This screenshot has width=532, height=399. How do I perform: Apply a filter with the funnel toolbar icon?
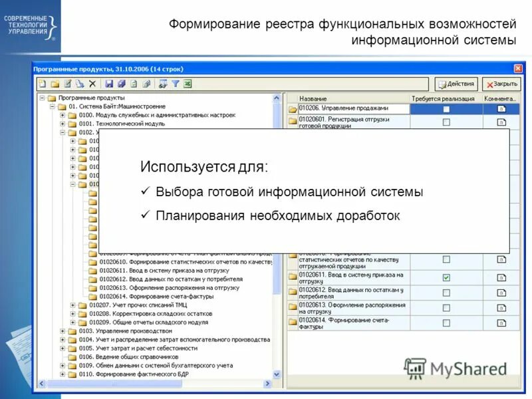tap(175, 84)
